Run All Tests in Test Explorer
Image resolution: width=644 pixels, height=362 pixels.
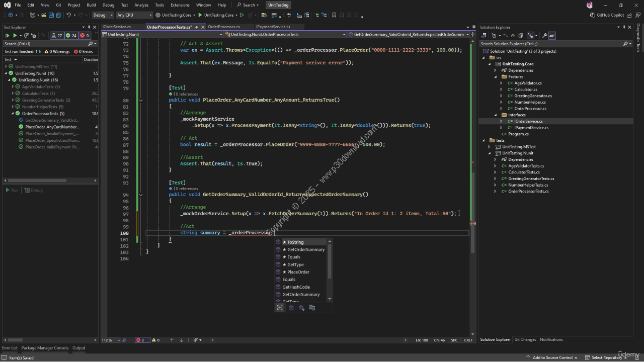pos(7,36)
